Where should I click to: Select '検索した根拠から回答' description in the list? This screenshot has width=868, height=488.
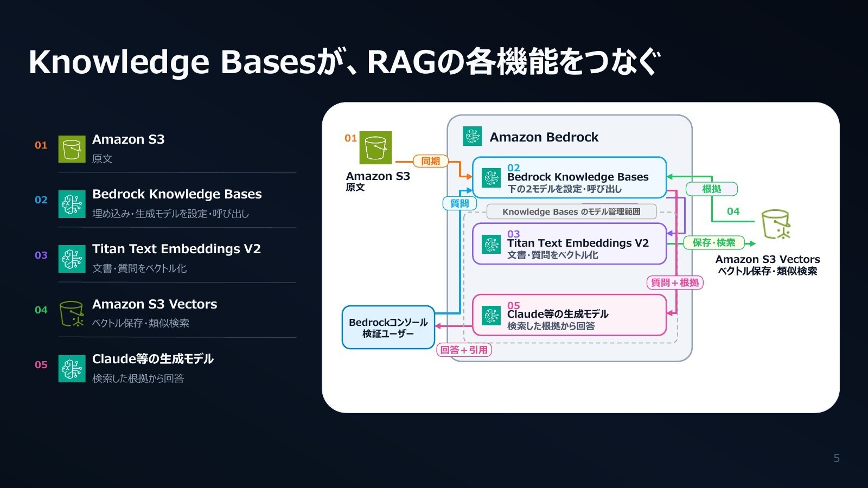pyautogui.click(x=138, y=378)
